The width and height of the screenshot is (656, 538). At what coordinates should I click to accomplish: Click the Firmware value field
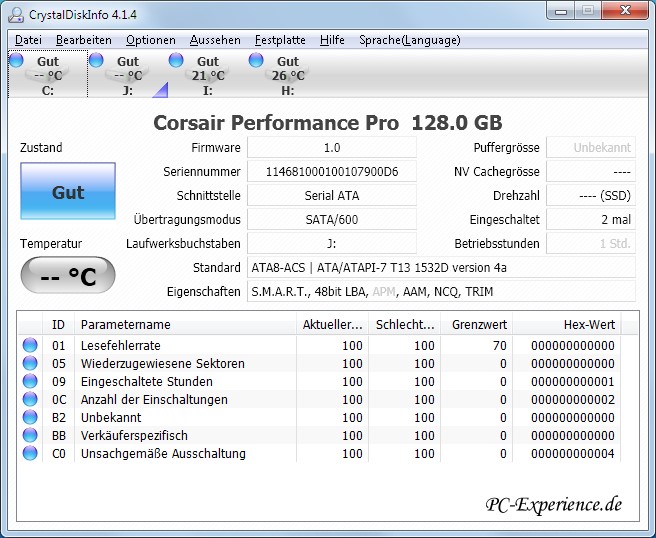pos(331,147)
